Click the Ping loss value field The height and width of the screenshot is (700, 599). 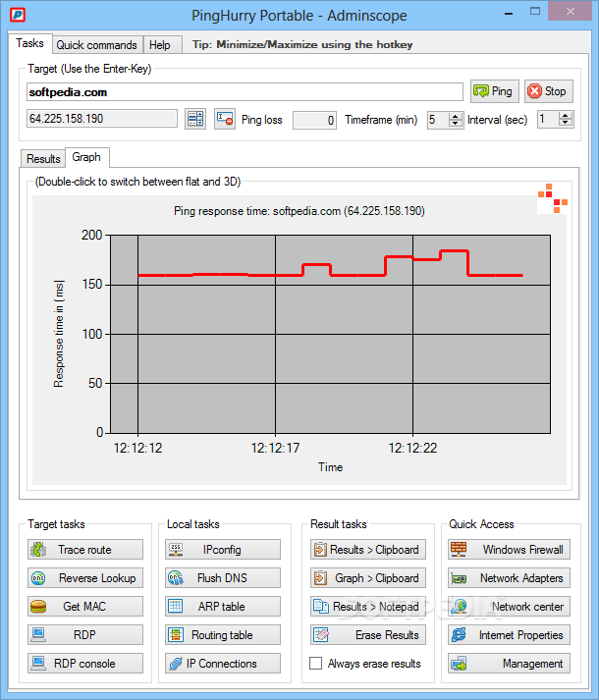(x=314, y=120)
